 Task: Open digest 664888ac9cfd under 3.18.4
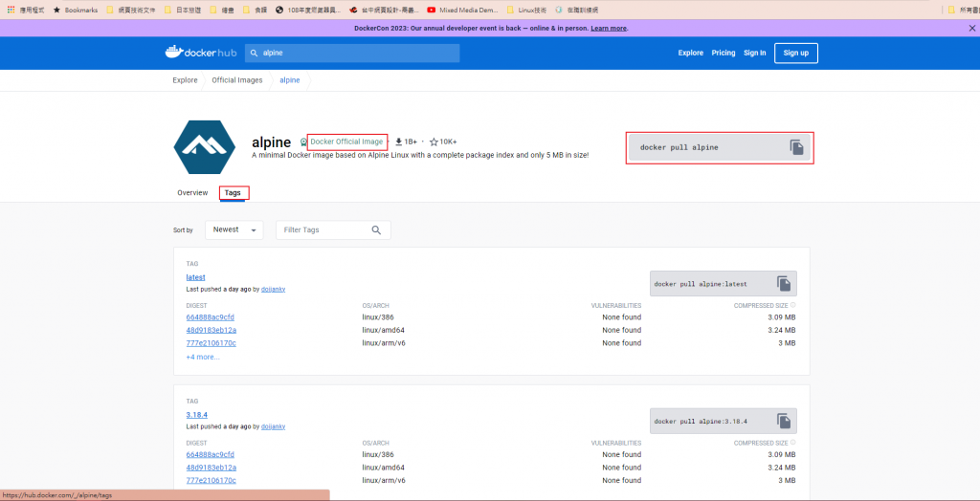click(210, 455)
